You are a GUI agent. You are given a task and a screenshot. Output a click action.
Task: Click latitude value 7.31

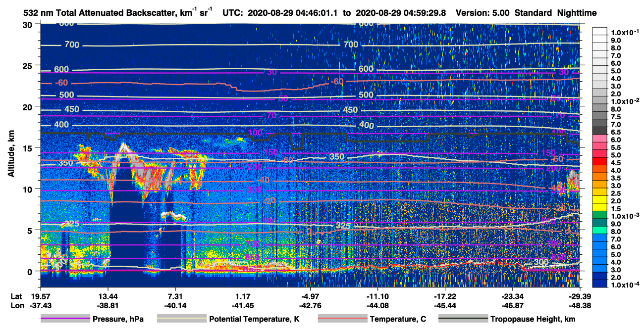175,296
